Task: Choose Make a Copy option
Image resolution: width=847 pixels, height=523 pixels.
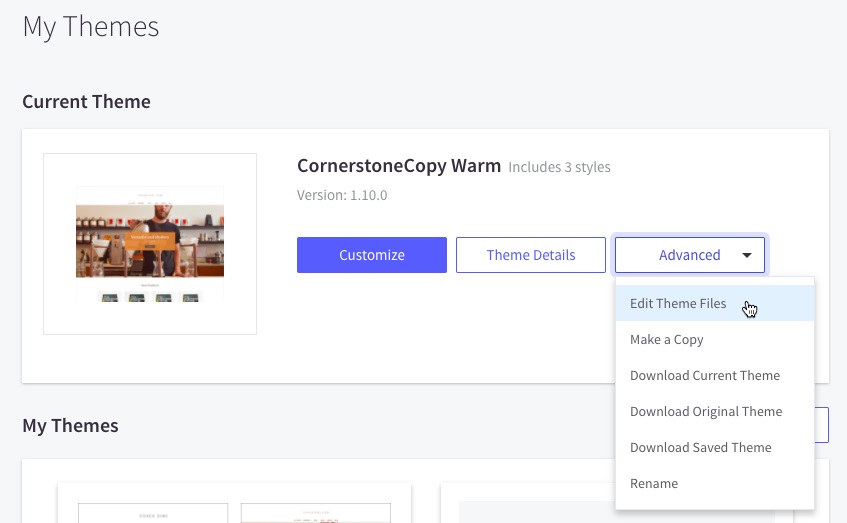Action: [666, 340]
